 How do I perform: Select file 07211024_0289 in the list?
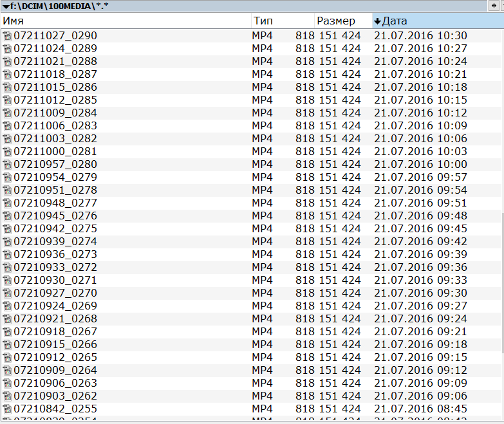[55, 49]
